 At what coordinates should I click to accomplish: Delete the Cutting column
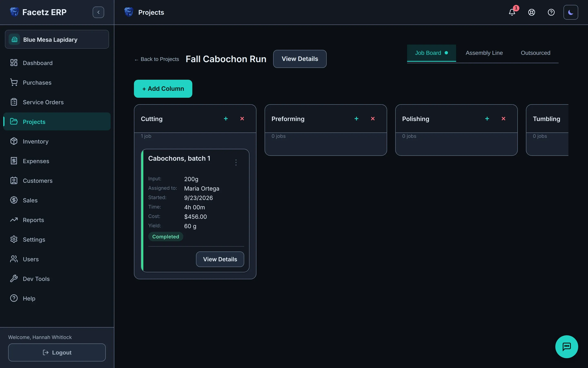click(x=242, y=119)
